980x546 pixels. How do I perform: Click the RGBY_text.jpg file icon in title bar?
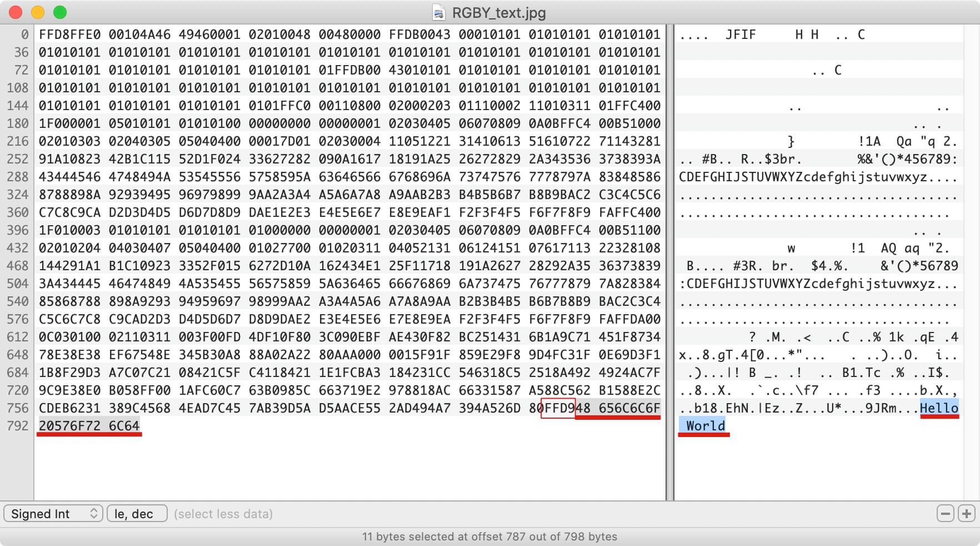439,12
